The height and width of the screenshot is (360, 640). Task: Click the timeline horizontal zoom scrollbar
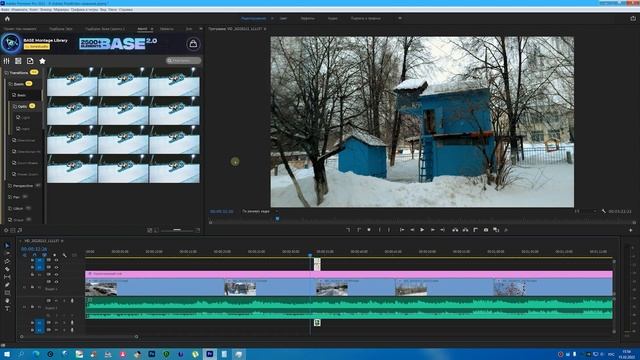pos(79,337)
